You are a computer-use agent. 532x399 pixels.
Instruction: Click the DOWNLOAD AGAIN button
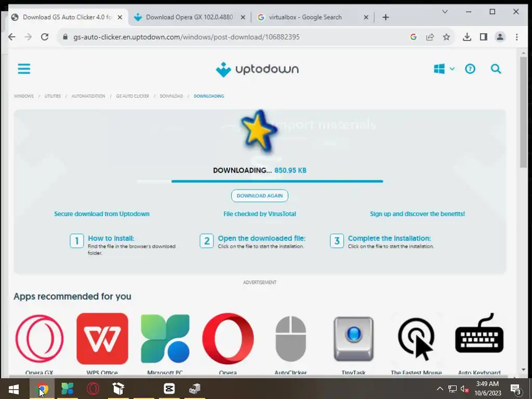pyautogui.click(x=260, y=196)
